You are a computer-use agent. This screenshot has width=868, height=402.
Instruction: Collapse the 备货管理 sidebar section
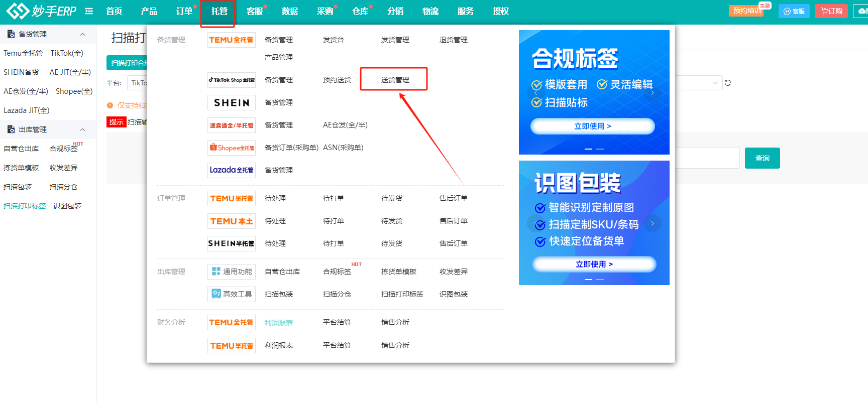tap(83, 34)
